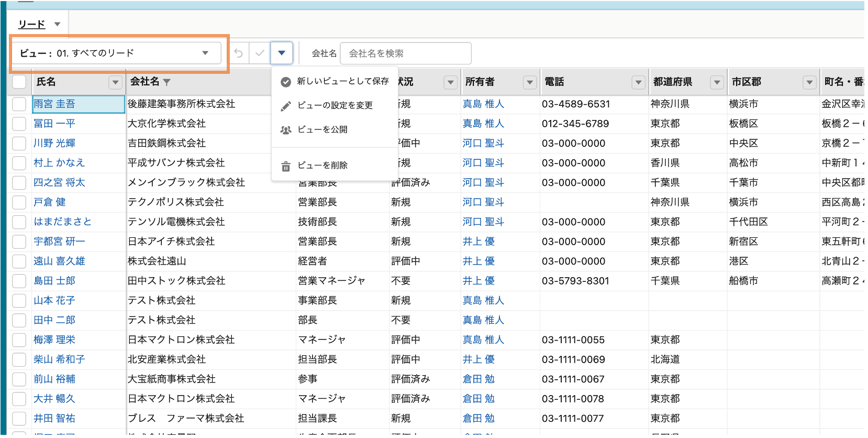Open lead 柴山 希和子
Viewport: 868px width, 438px height.
(59, 359)
